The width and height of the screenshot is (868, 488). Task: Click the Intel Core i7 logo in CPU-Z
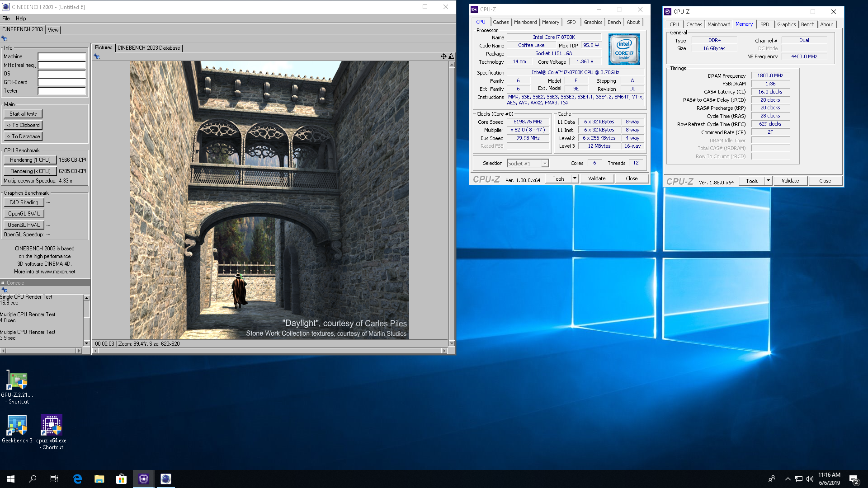pyautogui.click(x=624, y=49)
